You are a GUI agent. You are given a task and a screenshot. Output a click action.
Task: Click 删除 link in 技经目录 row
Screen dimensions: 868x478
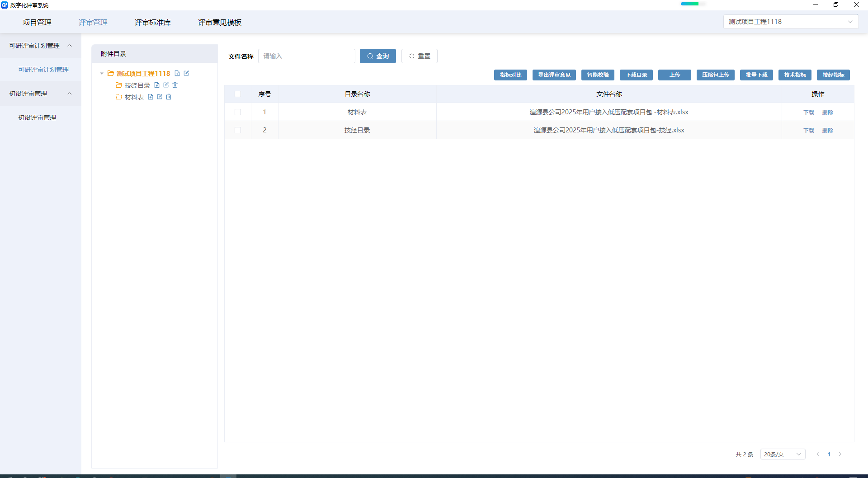pyautogui.click(x=828, y=131)
